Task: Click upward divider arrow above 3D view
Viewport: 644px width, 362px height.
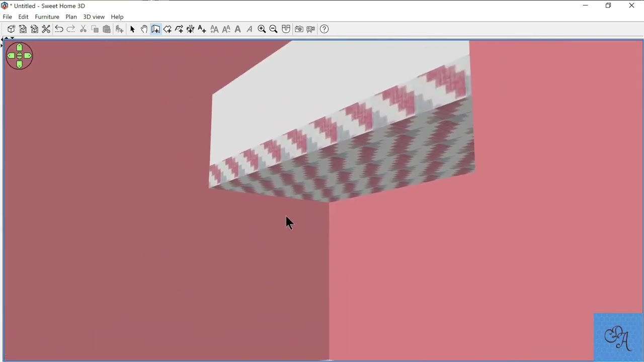Action: pyautogui.click(x=6, y=38)
